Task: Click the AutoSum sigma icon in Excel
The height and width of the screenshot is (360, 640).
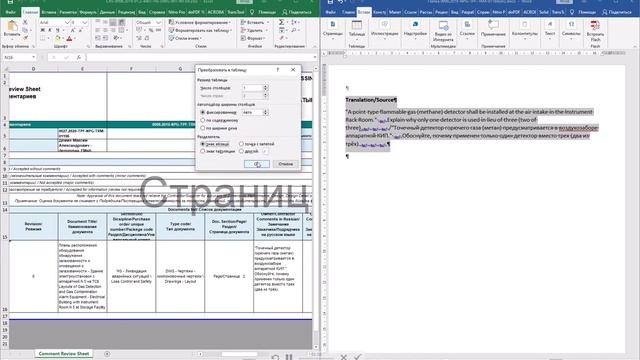Action: click(282, 22)
